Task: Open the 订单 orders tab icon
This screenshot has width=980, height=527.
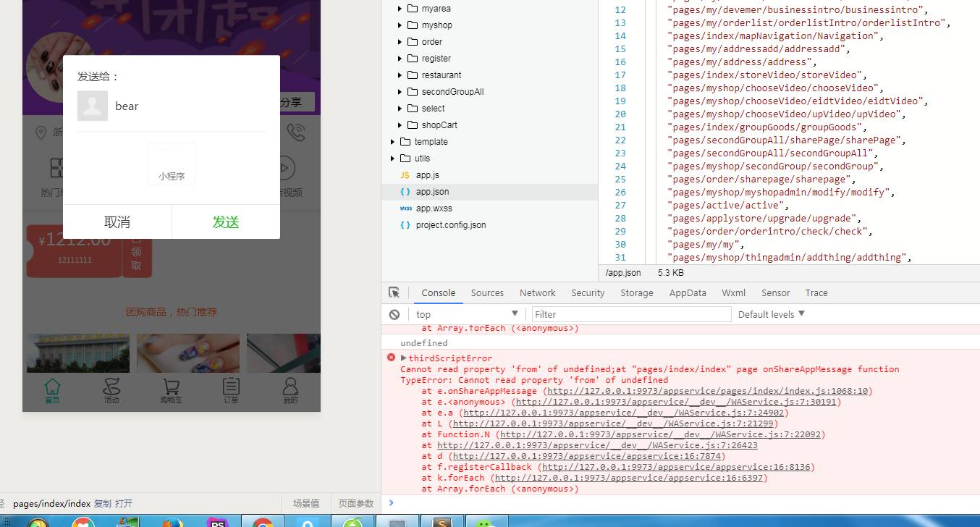Action: pyautogui.click(x=231, y=386)
